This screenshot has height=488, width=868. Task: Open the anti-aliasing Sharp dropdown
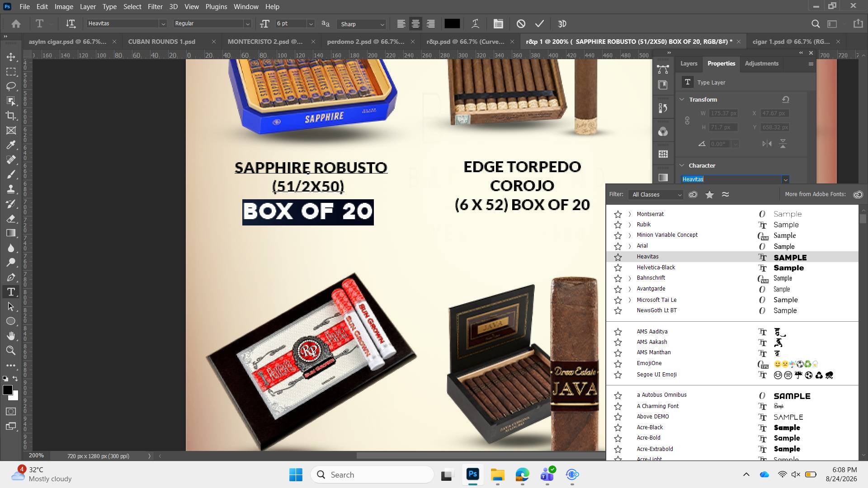363,24
